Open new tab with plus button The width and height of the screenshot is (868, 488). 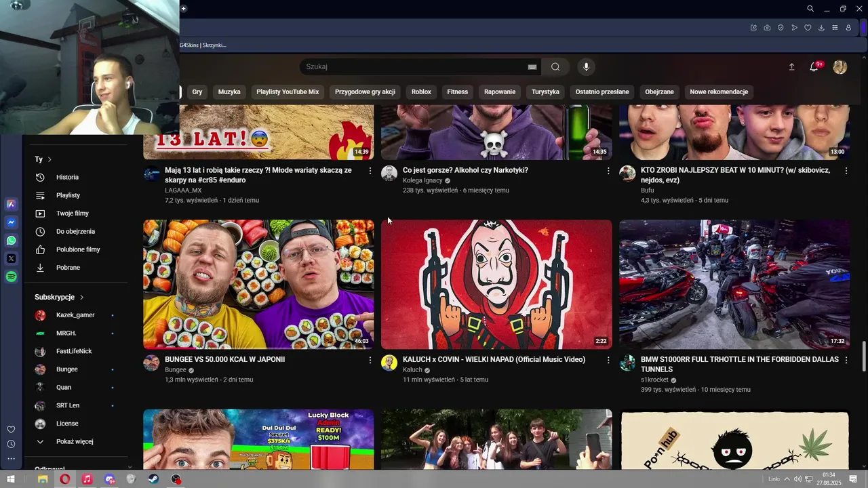tap(184, 9)
